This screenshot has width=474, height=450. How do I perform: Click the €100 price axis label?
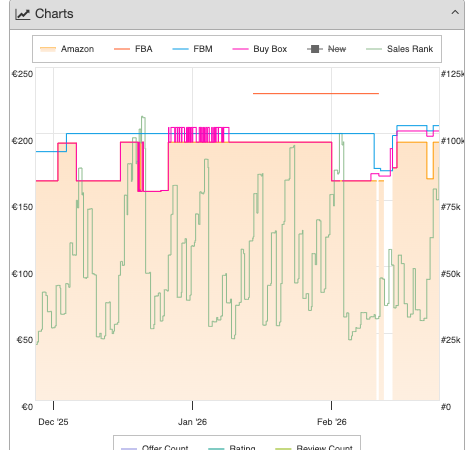coord(22,274)
